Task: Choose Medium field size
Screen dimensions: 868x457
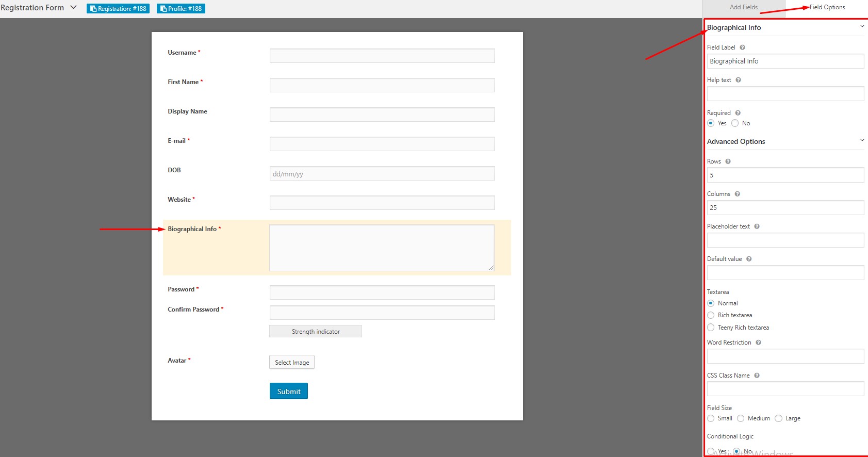Action: tap(741, 418)
